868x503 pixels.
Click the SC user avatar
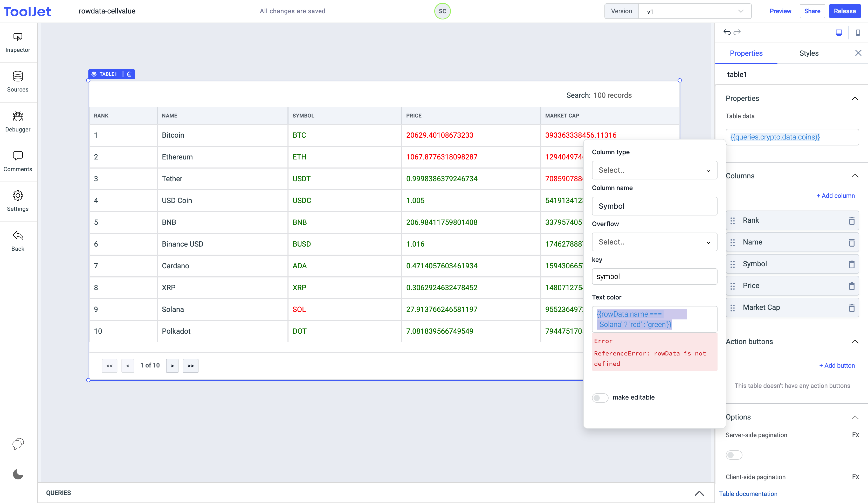(442, 11)
